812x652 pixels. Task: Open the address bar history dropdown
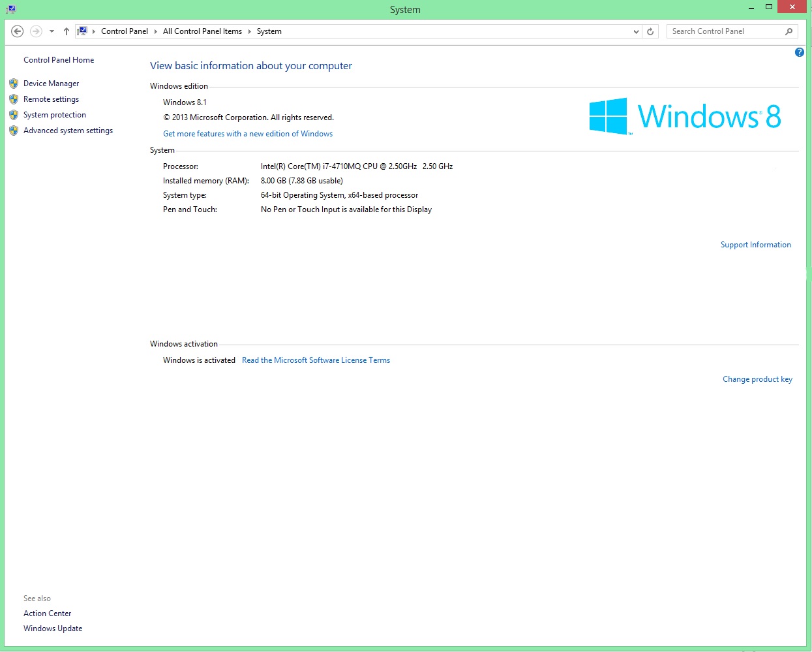pos(636,31)
